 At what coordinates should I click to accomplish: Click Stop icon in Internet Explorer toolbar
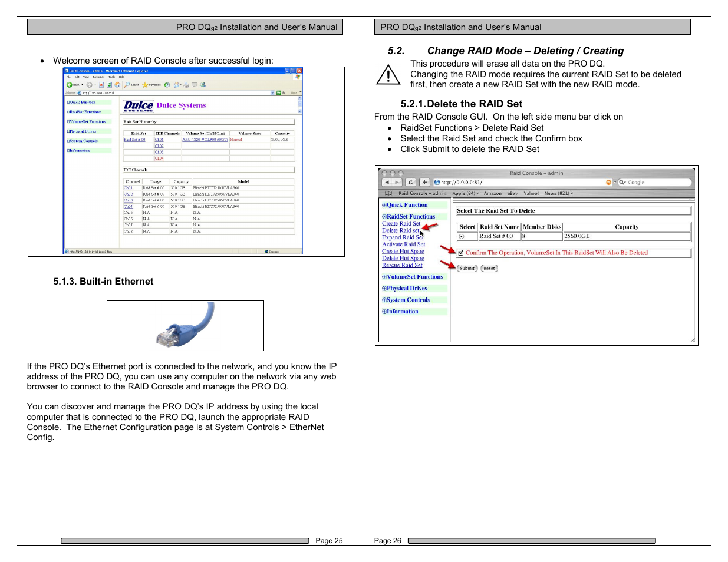click(101, 85)
